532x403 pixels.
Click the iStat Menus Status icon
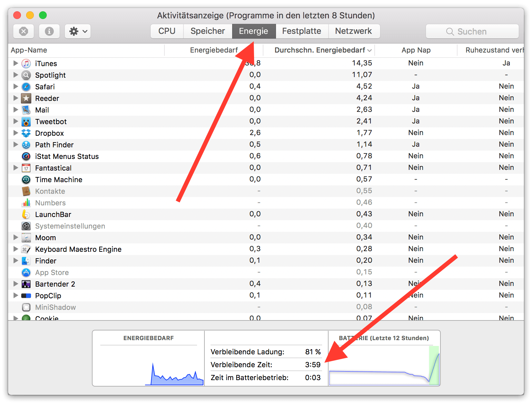point(26,156)
